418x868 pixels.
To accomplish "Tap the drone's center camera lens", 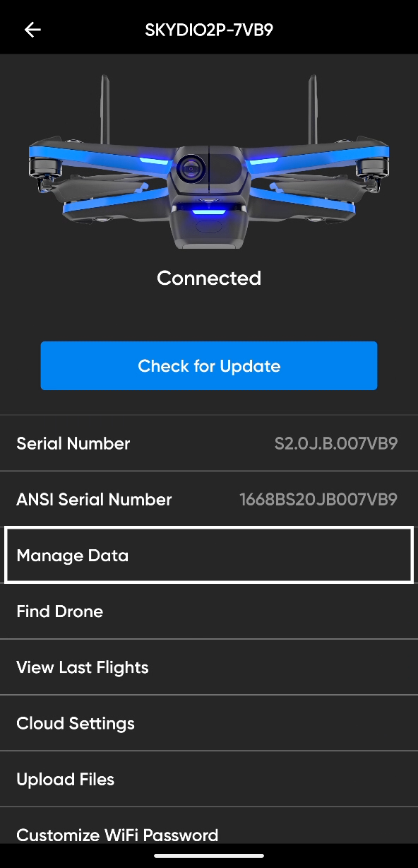I will click(190, 168).
